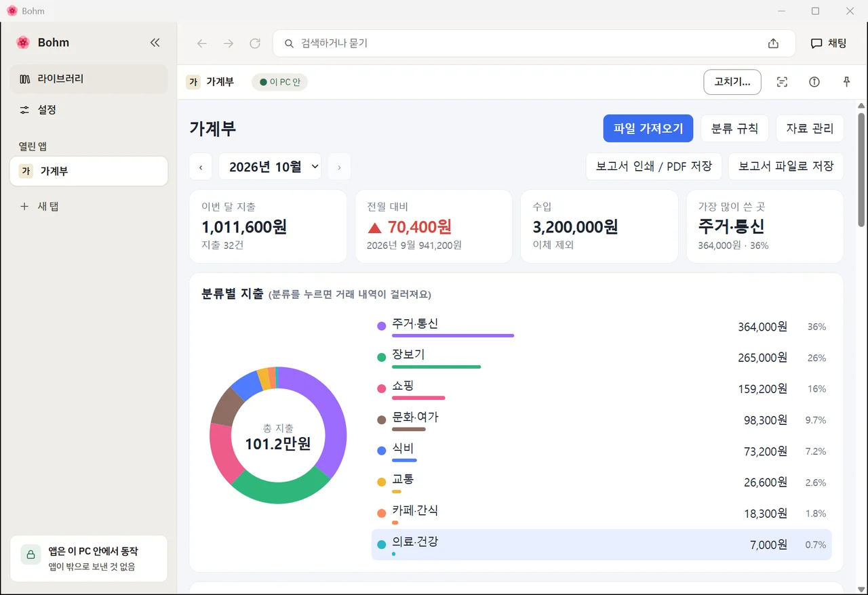
Task: Click 파일 가져오기 button
Action: pyautogui.click(x=648, y=128)
